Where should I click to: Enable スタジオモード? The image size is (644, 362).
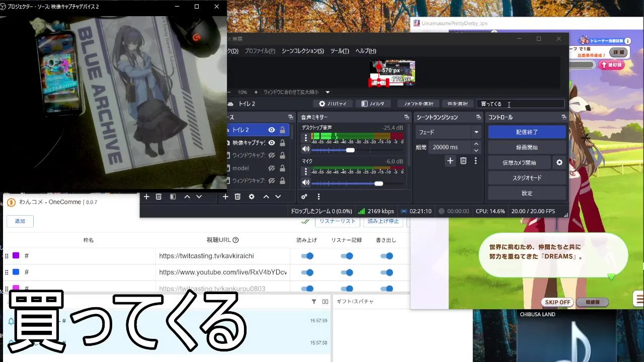click(x=527, y=178)
